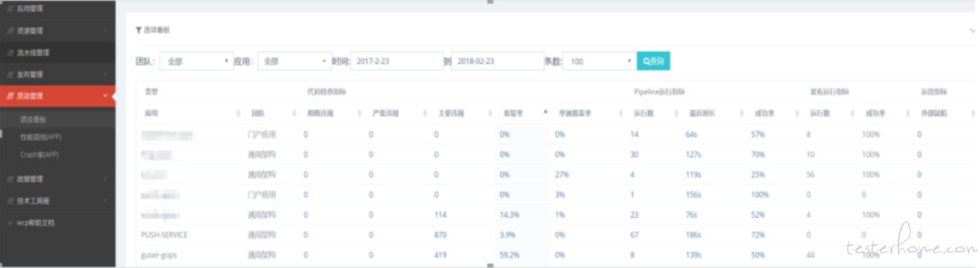980x268 pixels.
Task: Click the 27% 单测覆盖率 value
Action: click(562, 174)
